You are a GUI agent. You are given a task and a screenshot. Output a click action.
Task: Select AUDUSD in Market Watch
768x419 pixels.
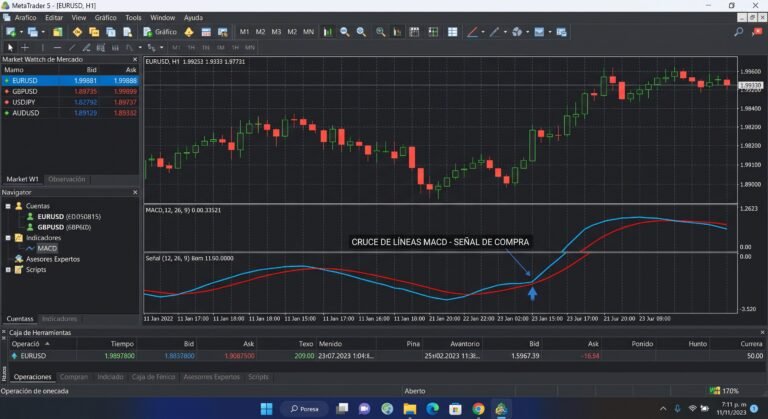click(x=70, y=113)
